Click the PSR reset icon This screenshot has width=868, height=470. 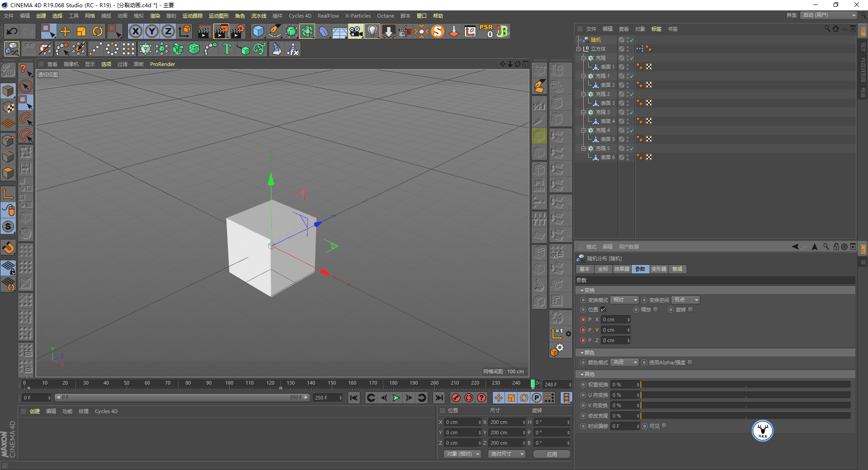pos(486,31)
